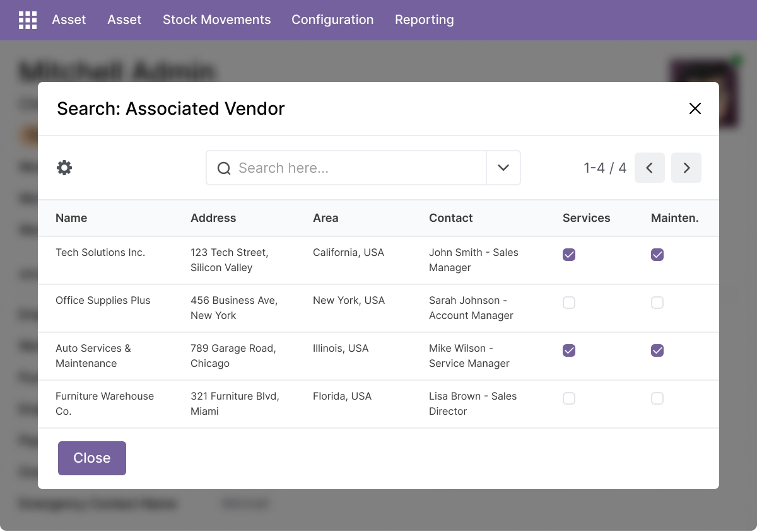
Task: Click the Florida, USA area cell
Action: (x=342, y=396)
